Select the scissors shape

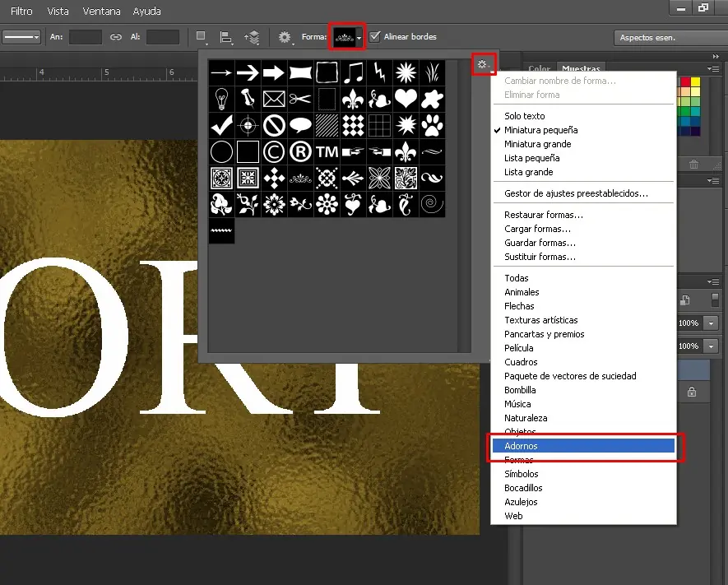pyautogui.click(x=300, y=99)
